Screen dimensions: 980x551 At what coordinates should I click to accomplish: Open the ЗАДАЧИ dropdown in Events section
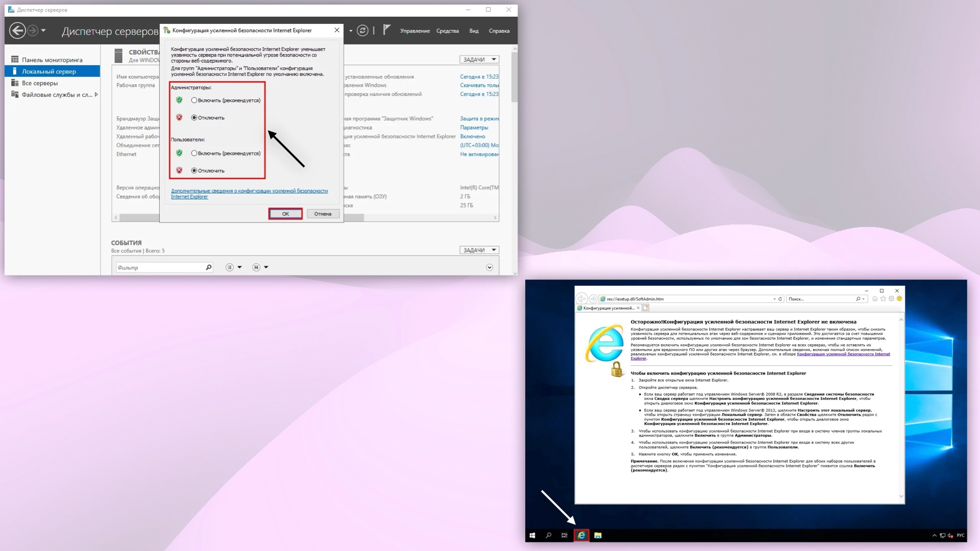click(479, 250)
